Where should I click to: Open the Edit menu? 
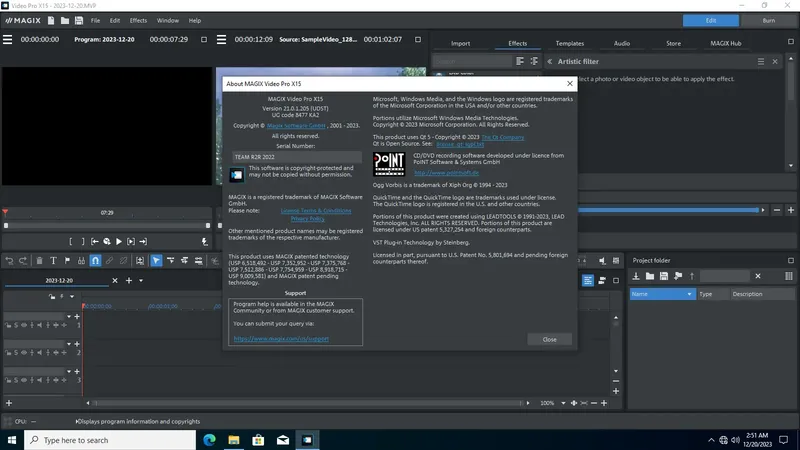(115, 20)
